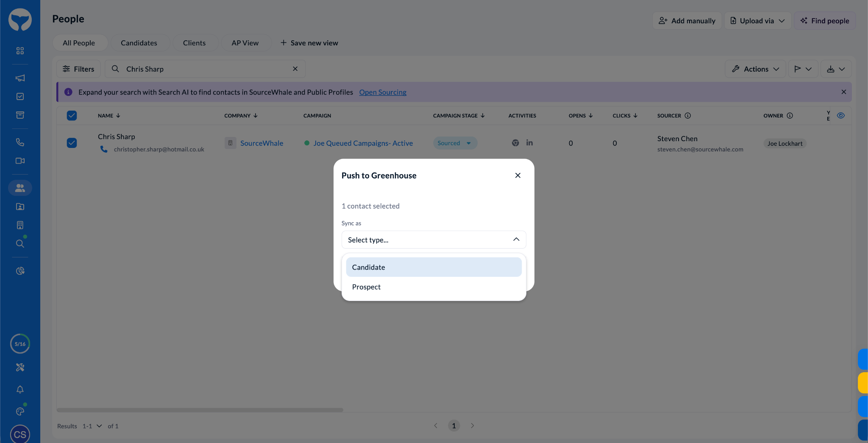The height and width of the screenshot is (443, 868).
Task: Click the next page arrow
Action: (473, 426)
